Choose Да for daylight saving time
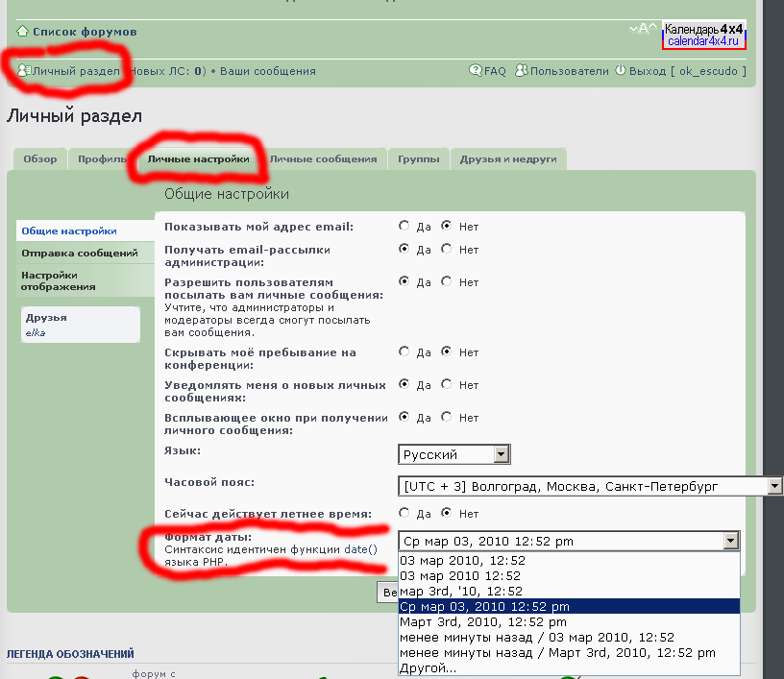 click(404, 514)
